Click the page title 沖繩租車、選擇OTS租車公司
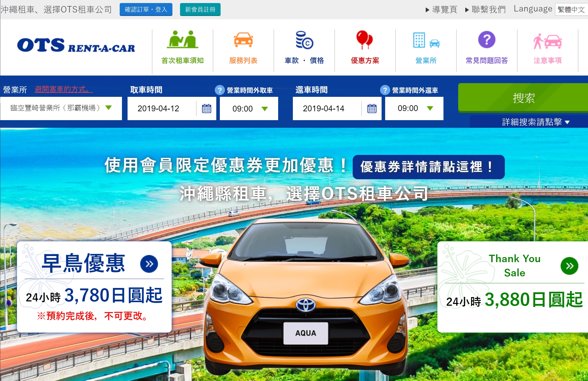588x381 pixels. click(56, 10)
